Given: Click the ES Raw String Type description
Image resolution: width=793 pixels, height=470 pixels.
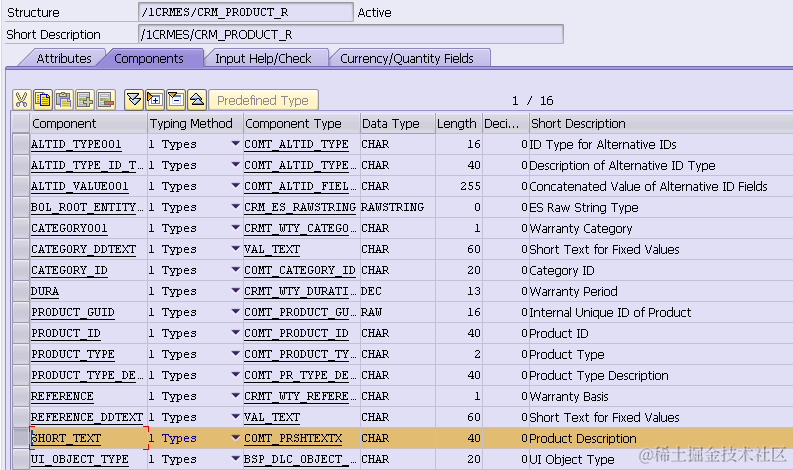Looking at the screenshot, I should point(584,207).
